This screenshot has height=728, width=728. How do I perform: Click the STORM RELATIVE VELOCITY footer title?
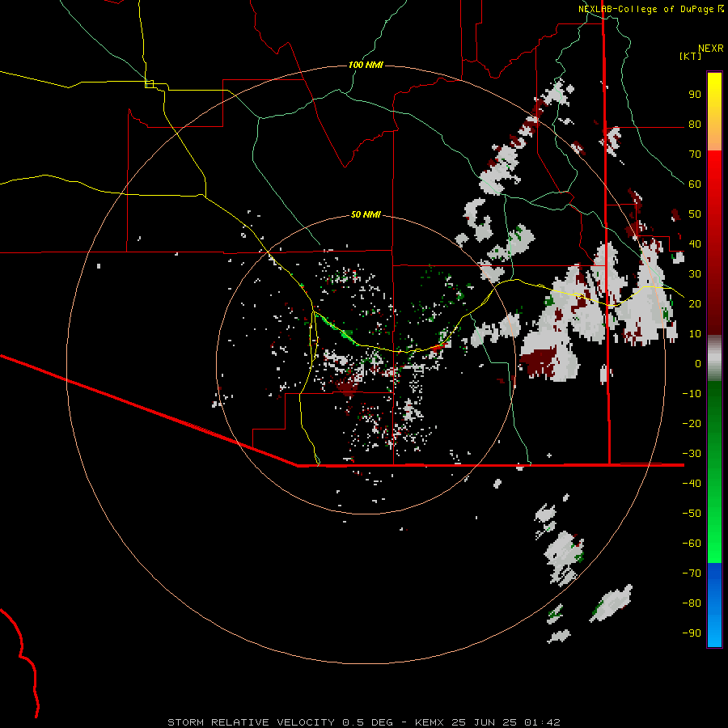pos(251,722)
